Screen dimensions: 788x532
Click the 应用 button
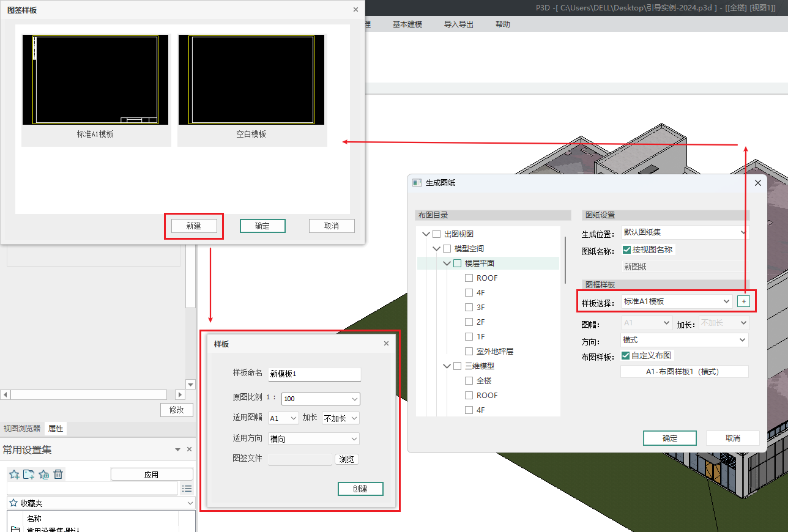(152, 475)
